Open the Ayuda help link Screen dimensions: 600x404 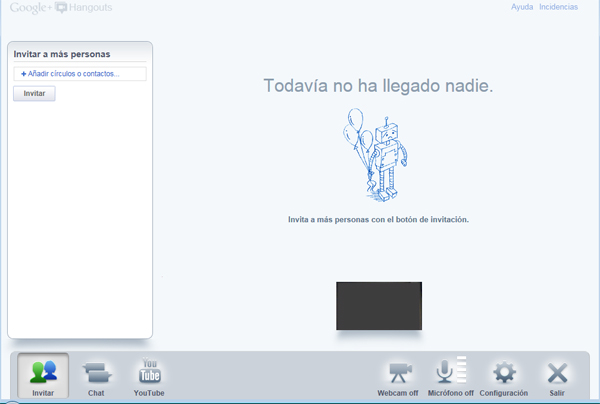pos(522,7)
